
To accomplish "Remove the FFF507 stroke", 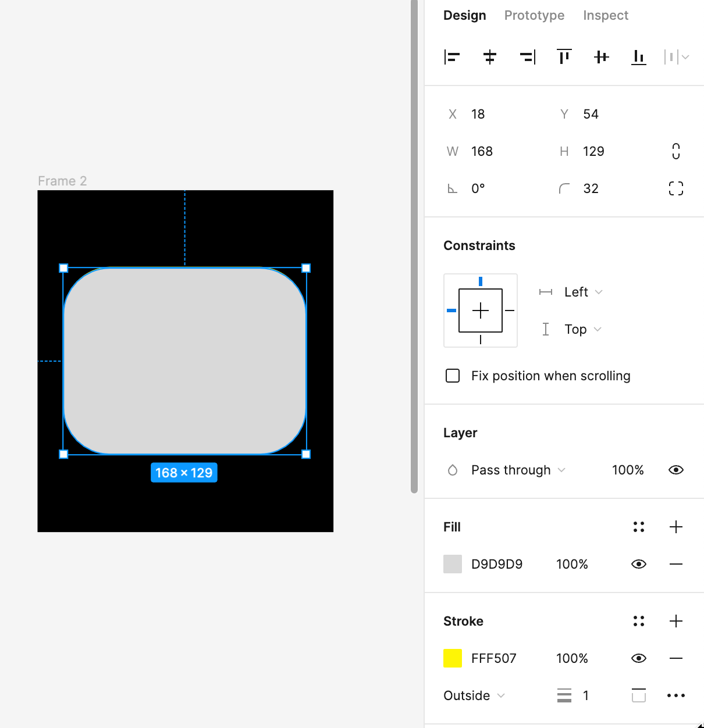I will pos(676,658).
